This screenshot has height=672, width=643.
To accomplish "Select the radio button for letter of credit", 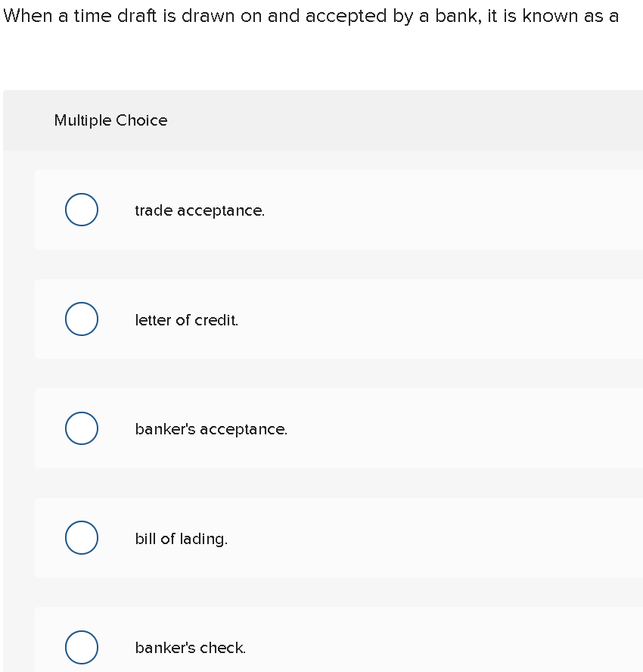I will point(82,319).
